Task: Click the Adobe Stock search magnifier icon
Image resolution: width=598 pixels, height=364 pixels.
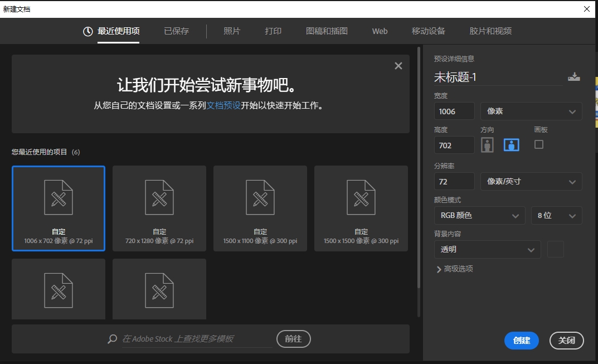Action: tap(113, 339)
